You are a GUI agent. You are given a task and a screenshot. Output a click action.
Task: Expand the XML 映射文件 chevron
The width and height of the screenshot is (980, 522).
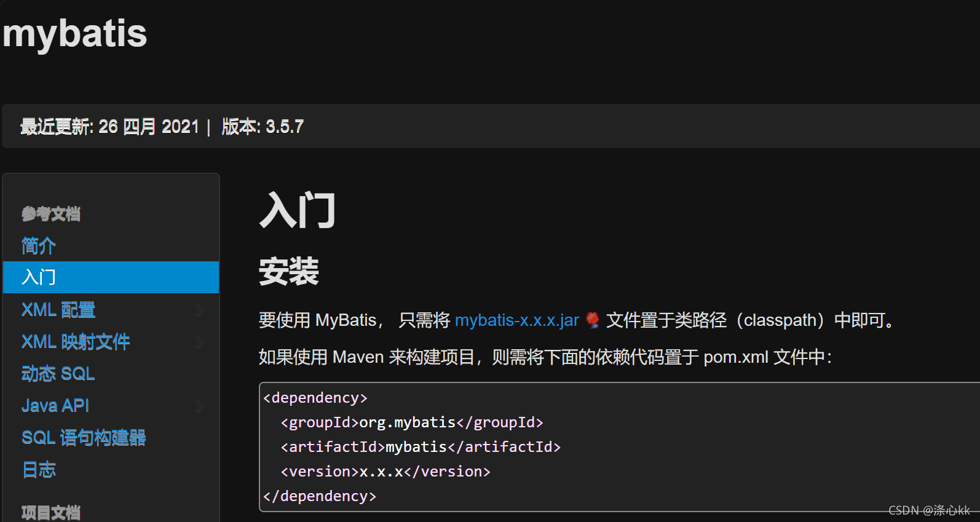pos(200,342)
